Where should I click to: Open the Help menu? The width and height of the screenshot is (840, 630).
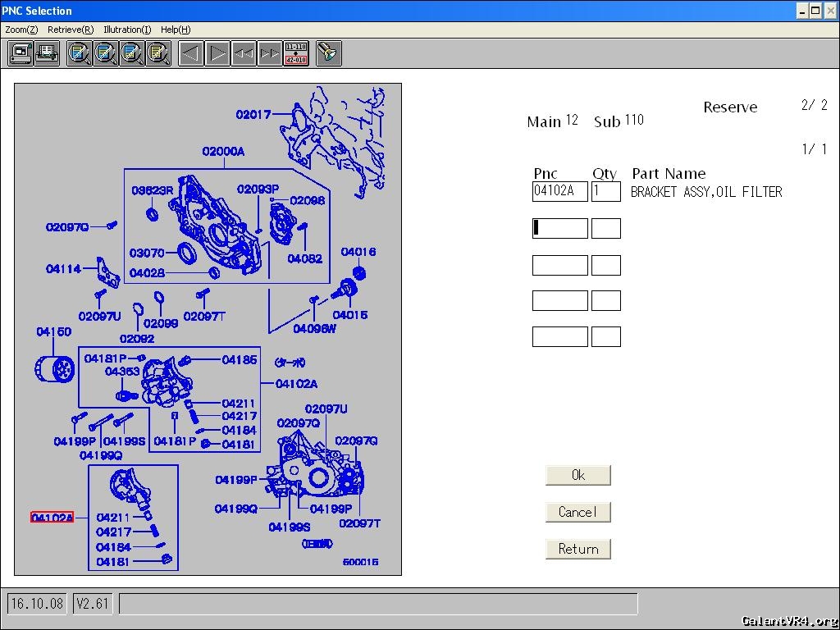[x=176, y=30]
